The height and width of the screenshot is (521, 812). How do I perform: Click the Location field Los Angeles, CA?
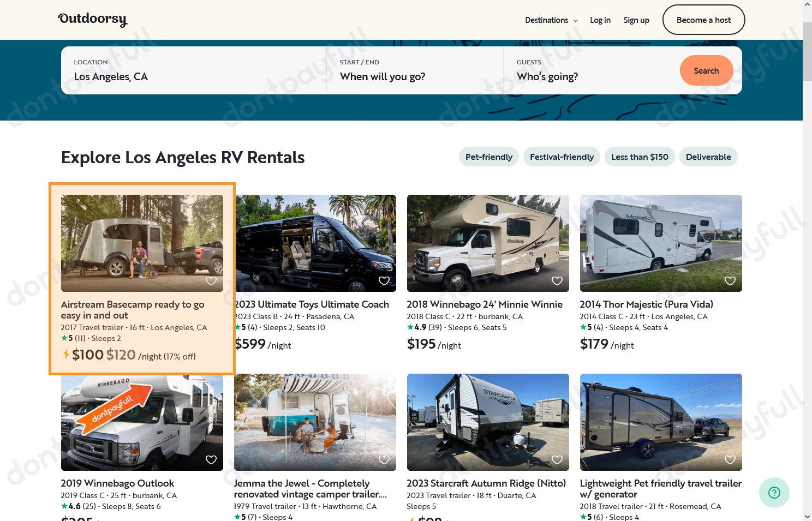coord(194,70)
